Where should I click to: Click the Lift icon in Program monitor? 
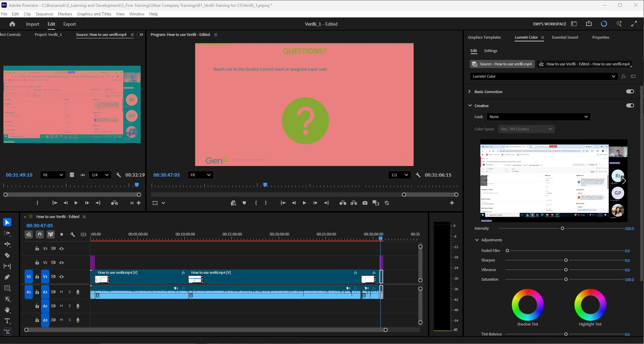click(343, 203)
